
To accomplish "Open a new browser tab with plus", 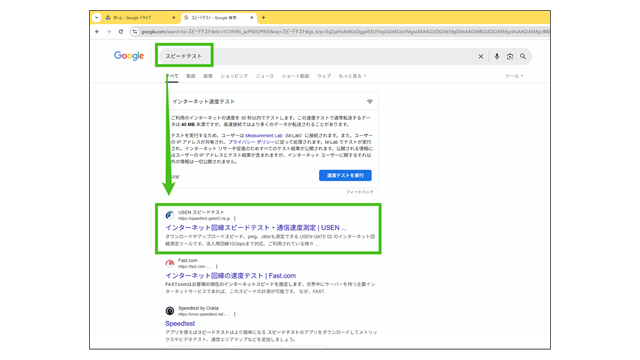I will (x=263, y=18).
